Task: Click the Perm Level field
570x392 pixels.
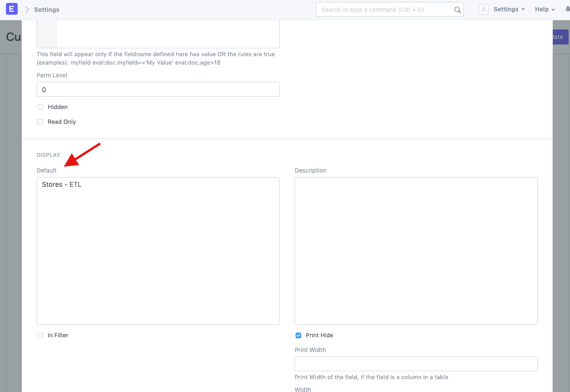Action: 158,89
